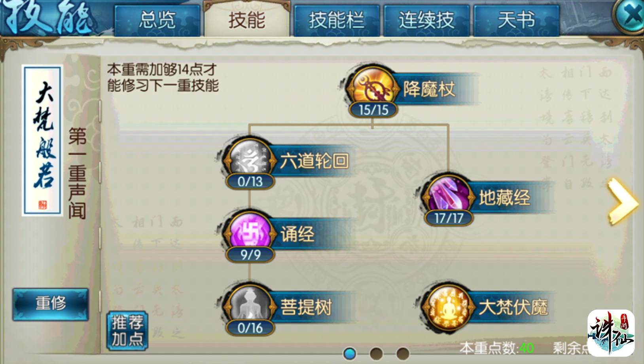Open the 天书 tab

click(x=516, y=20)
